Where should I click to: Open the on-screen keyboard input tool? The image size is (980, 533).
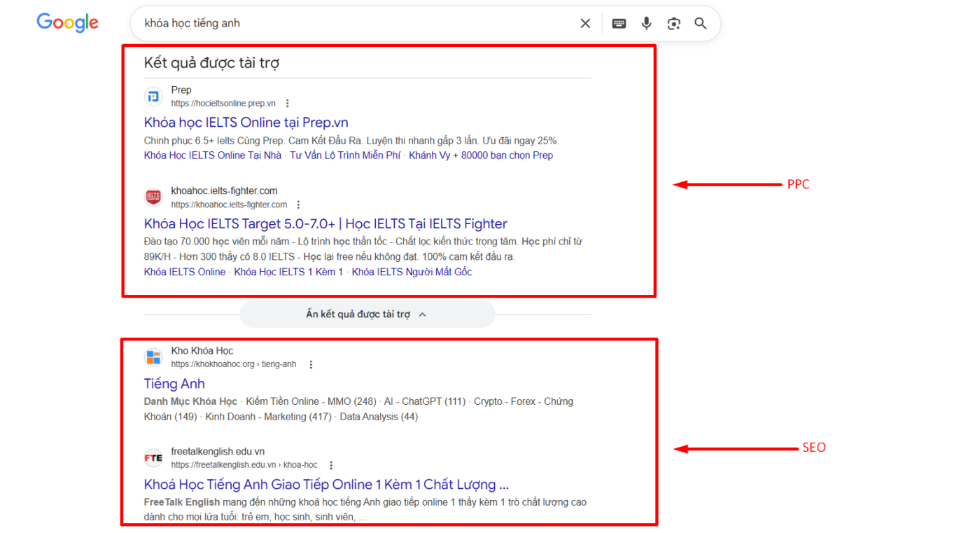[x=619, y=23]
